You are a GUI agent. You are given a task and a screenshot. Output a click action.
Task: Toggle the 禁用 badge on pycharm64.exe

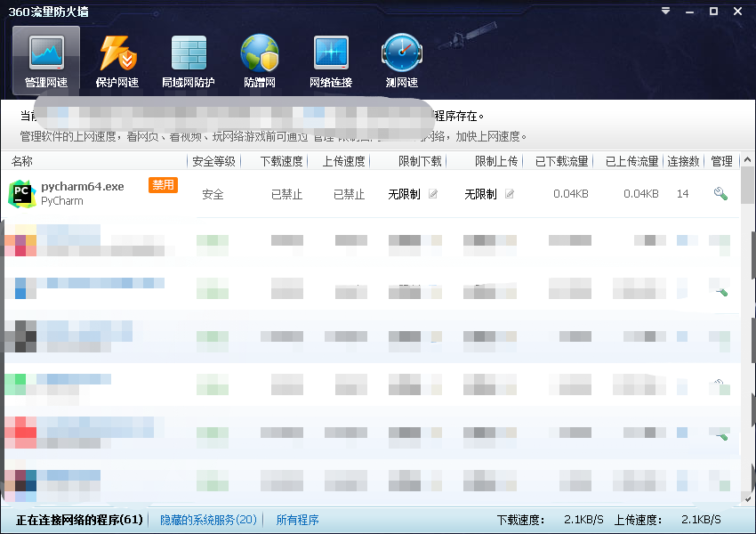tap(163, 185)
